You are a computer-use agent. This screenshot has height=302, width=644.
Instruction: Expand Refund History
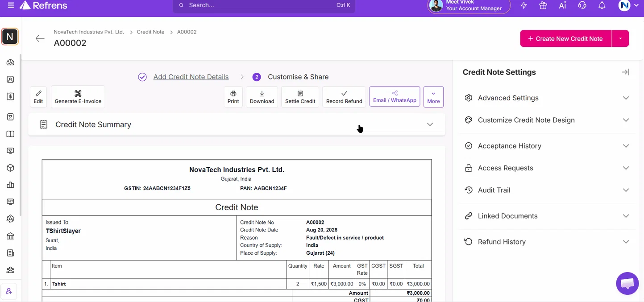[547, 242]
